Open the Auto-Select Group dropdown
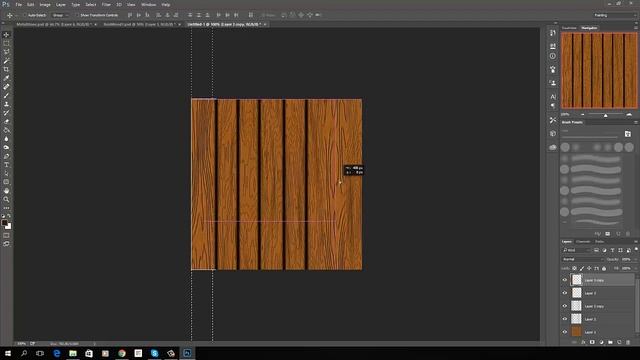 [60, 15]
